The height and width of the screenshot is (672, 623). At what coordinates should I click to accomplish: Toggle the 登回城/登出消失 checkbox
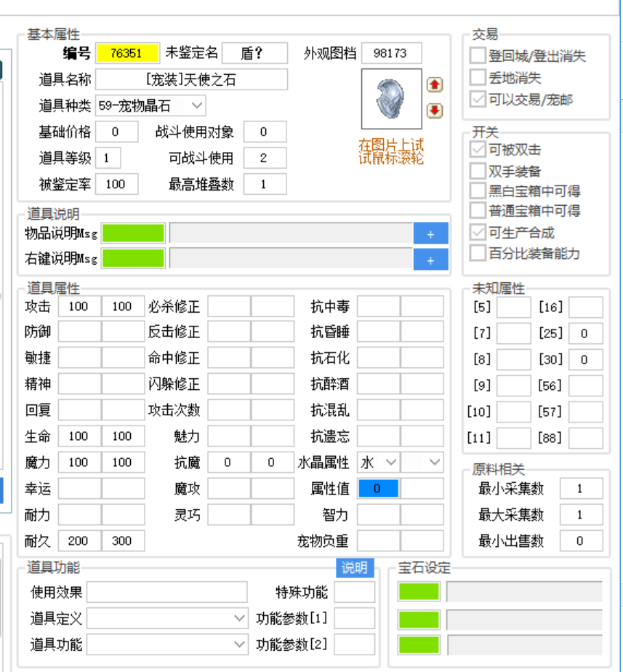tap(477, 55)
